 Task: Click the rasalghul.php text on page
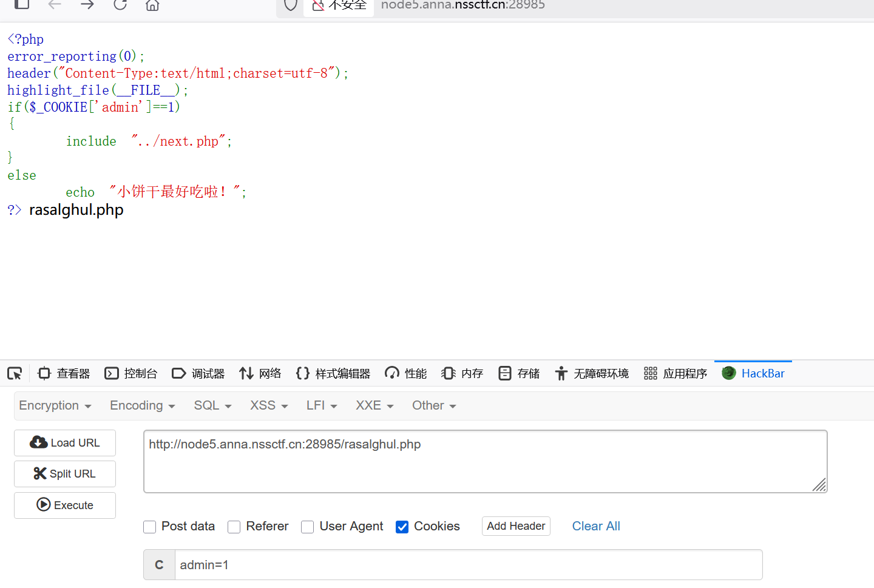click(x=76, y=210)
